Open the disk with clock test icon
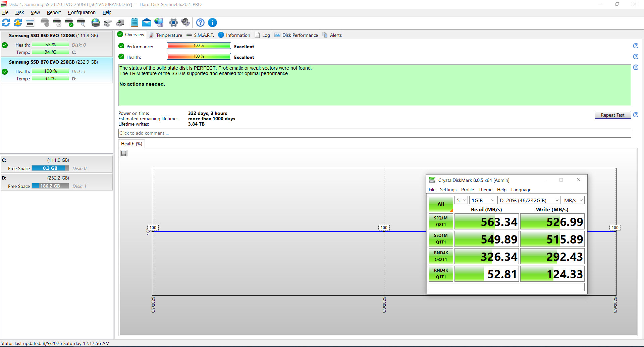644x347 pixels. click(57, 23)
